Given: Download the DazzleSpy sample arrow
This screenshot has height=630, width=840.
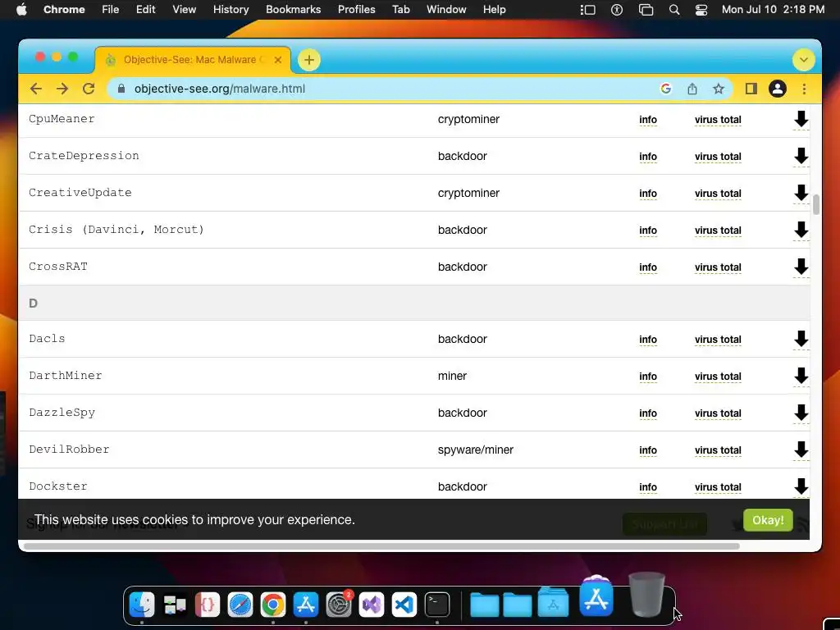Looking at the screenshot, I should pos(801,413).
